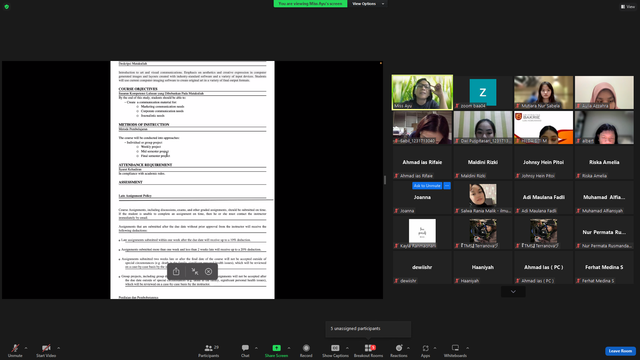Expand share screen options arrow
The height and width of the screenshot is (360, 640).
[x=289, y=348]
